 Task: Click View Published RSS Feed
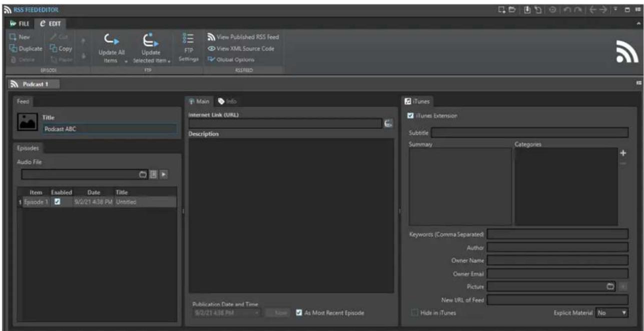(x=243, y=38)
